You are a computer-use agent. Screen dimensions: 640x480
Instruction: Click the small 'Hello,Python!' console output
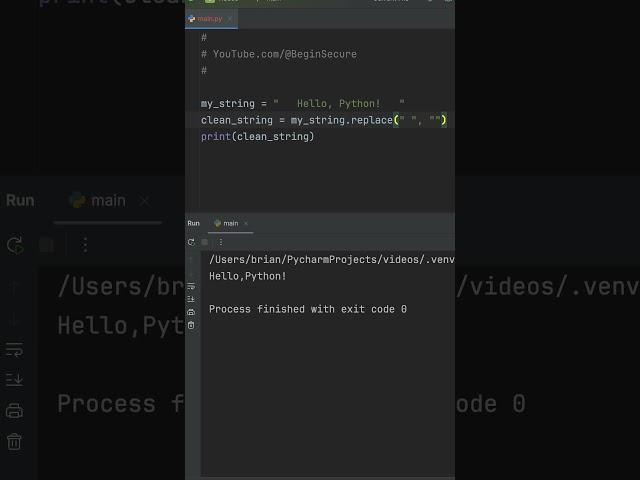click(248, 276)
